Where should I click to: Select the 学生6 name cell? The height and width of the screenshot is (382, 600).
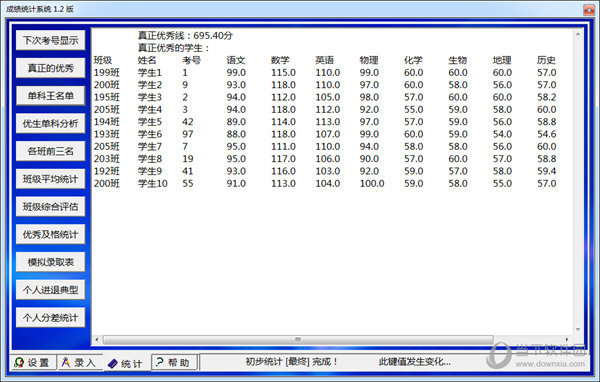tap(150, 134)
